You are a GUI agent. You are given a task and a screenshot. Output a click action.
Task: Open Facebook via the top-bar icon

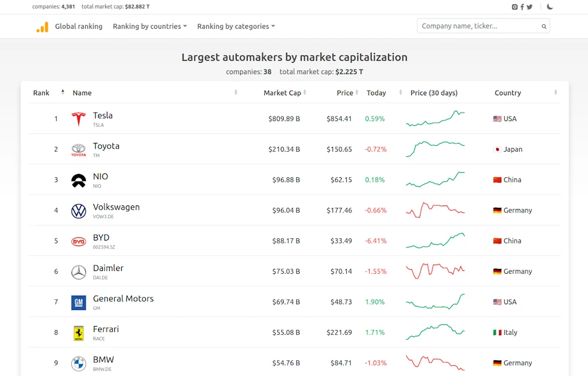click(523, 6)
